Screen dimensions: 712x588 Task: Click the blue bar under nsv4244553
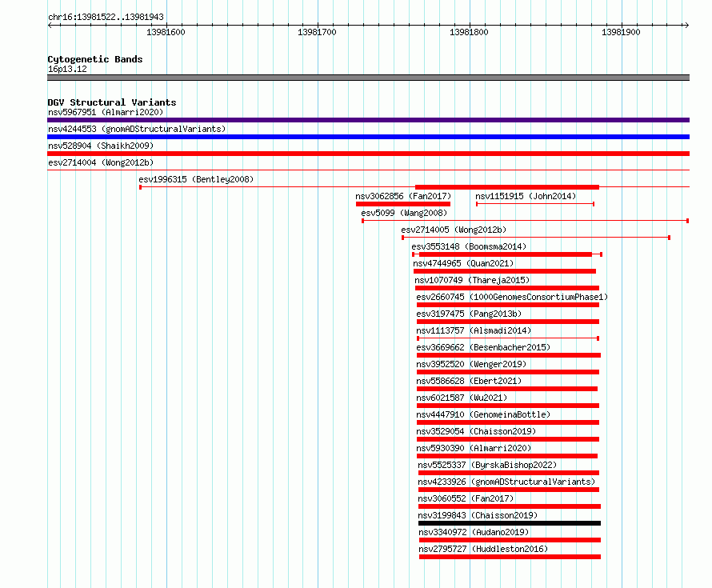(x=368, y=137)
